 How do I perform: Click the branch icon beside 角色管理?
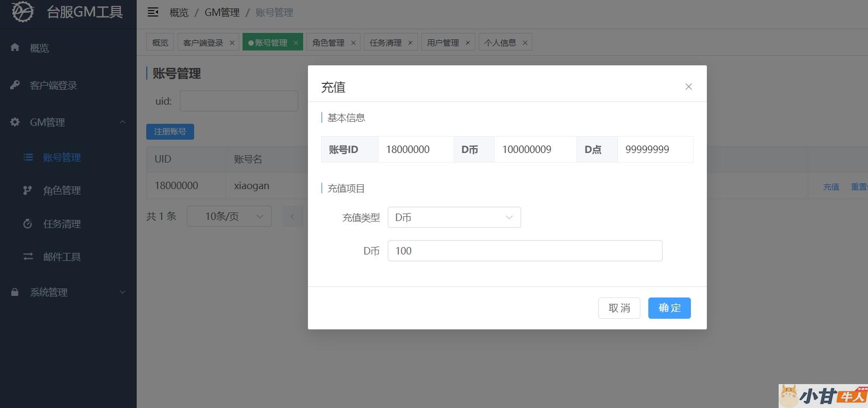click(x=28, y=190)
